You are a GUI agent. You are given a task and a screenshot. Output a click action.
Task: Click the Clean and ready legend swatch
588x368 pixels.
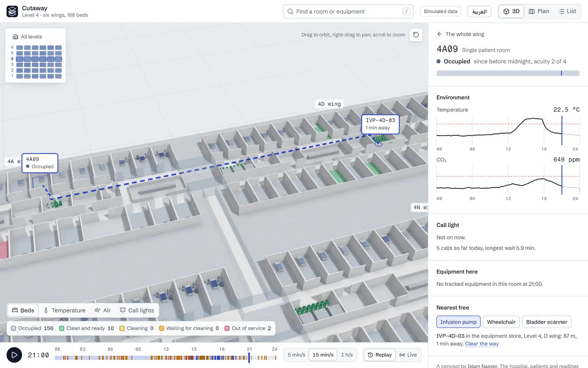coord(62,328)
